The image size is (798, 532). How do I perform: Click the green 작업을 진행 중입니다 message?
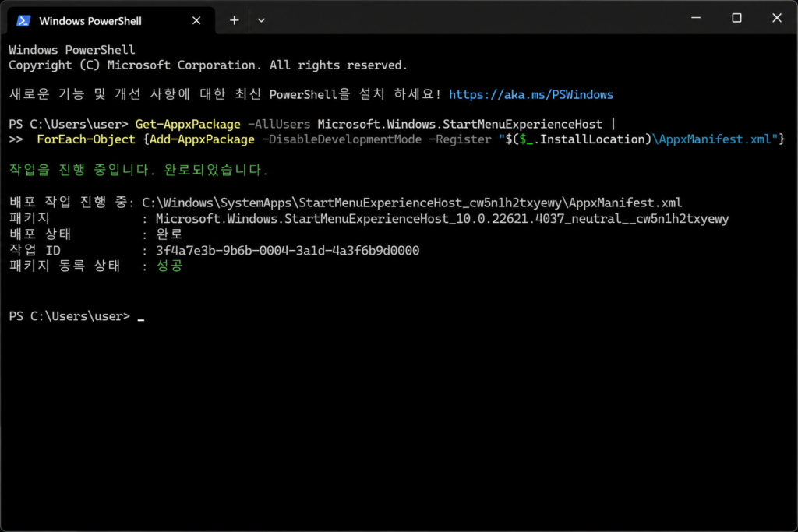pos(138,169)
